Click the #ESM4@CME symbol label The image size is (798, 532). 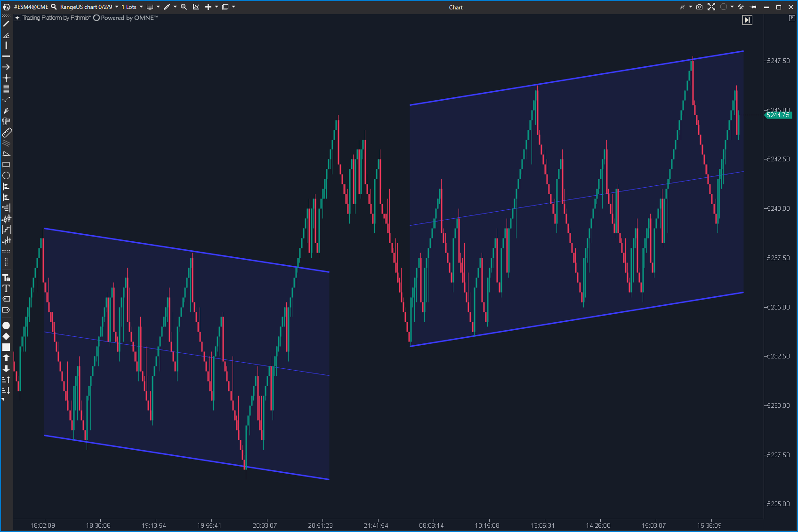tap(31, 7)
